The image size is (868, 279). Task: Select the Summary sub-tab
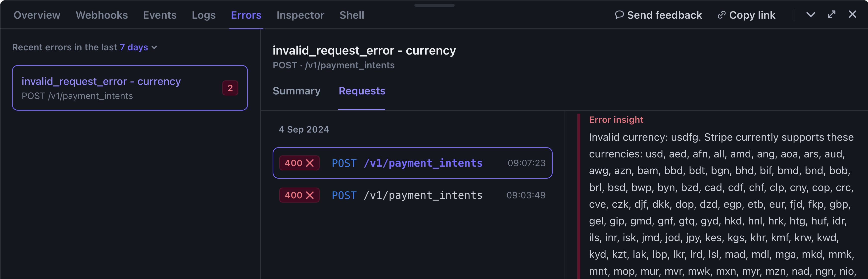pyautogui.click(x=296, y=91)
